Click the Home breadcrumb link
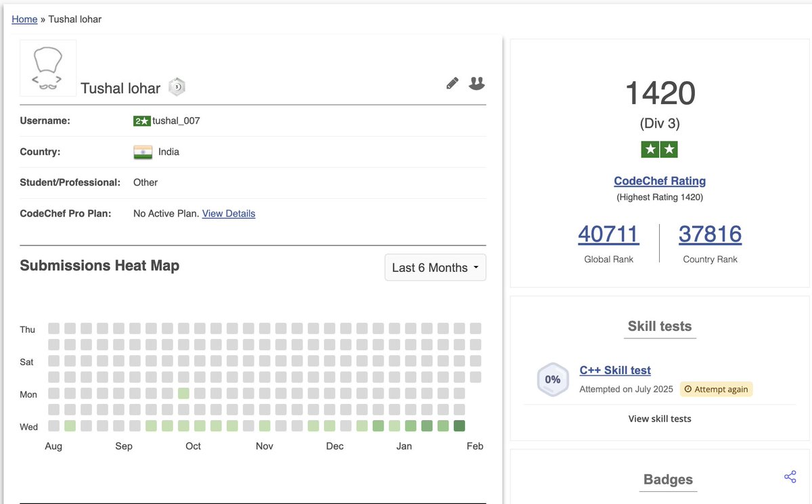This screenshot has height=504, width=812. click(24, 19)
